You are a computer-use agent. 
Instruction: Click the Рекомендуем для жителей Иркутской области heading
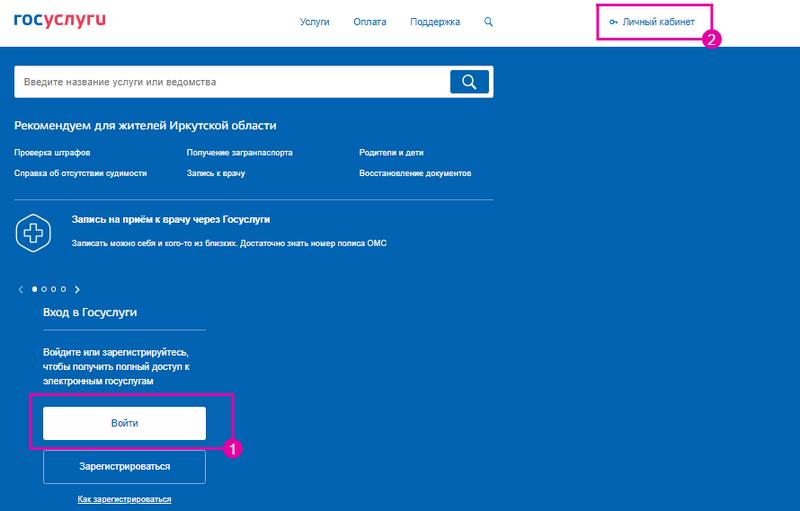145,126
